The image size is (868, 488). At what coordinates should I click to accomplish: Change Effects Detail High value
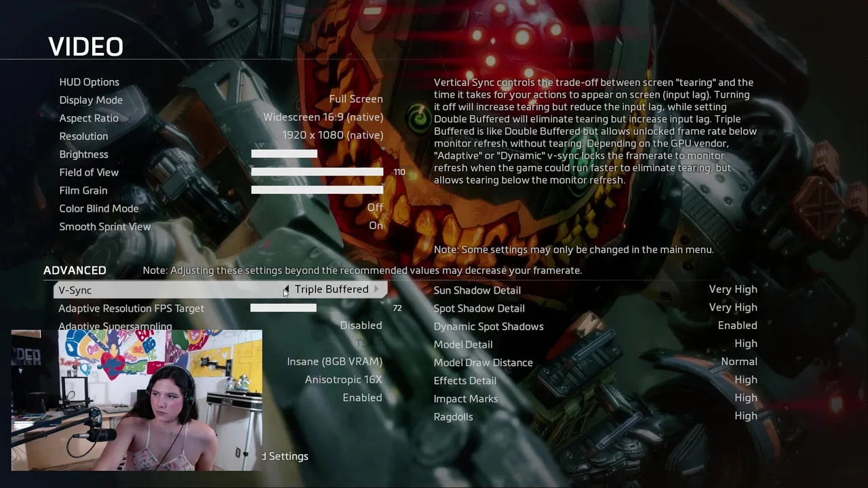746,380
